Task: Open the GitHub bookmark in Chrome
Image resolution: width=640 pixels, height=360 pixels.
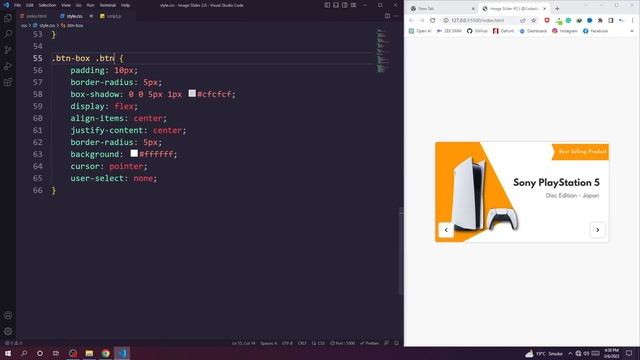Action: (477, 31)
